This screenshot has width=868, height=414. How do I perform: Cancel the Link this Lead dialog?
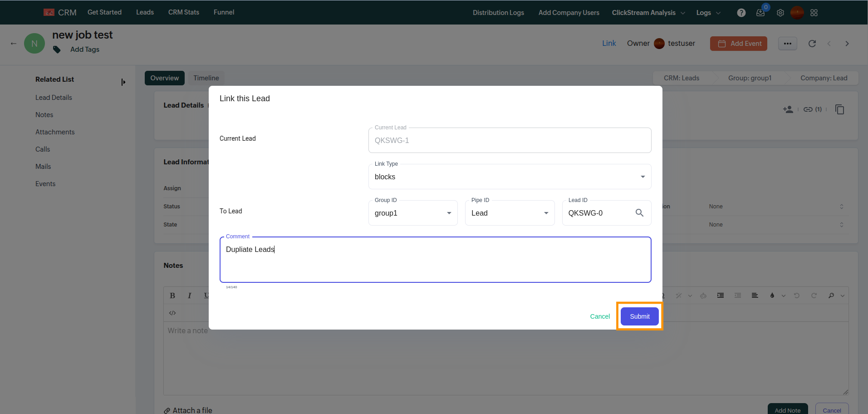[x=600, y=316]
